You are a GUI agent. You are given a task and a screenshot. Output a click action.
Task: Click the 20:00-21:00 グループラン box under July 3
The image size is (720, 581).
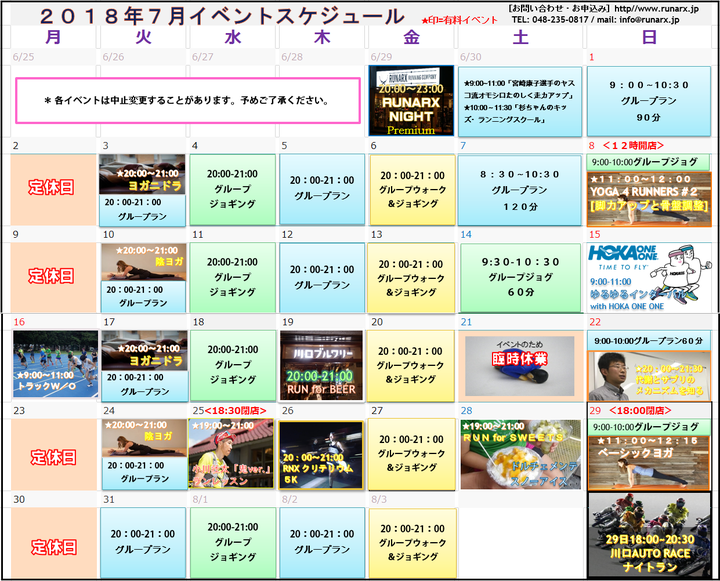[142, 210]
